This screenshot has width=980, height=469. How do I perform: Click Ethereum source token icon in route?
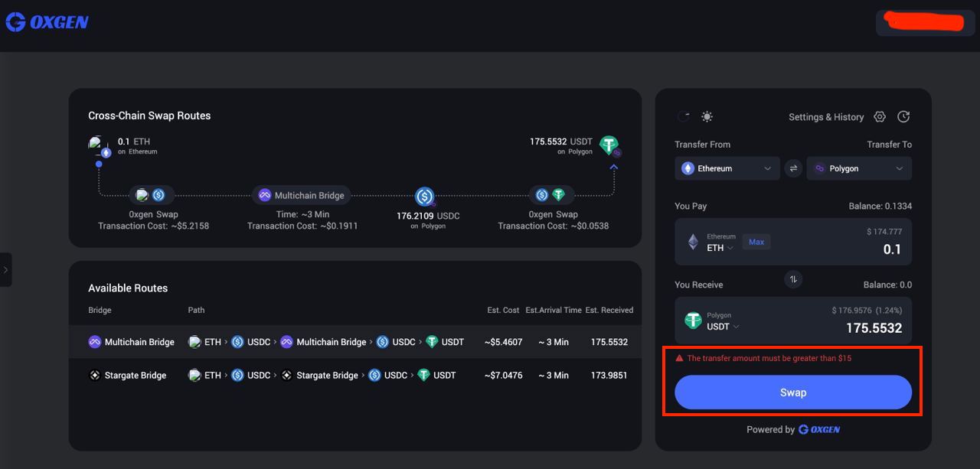click(100, 147)
